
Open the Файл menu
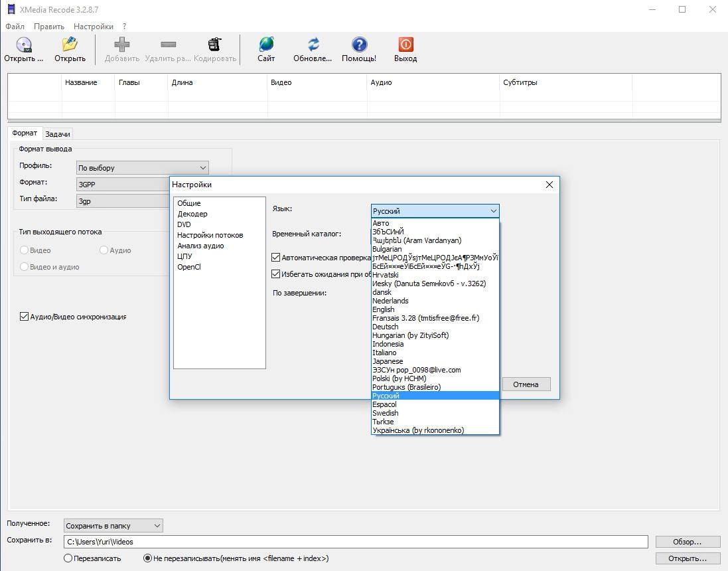[15, 27]
